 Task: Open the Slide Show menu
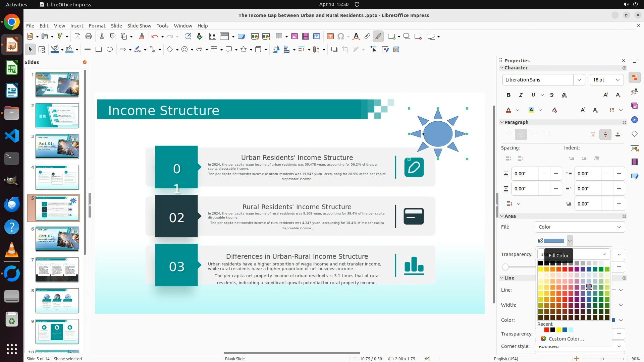(139, 26)
